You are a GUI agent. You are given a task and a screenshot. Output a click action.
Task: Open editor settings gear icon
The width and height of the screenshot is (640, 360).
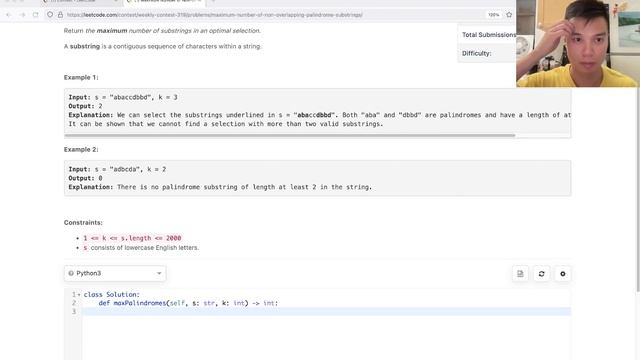tap(563, 274)
